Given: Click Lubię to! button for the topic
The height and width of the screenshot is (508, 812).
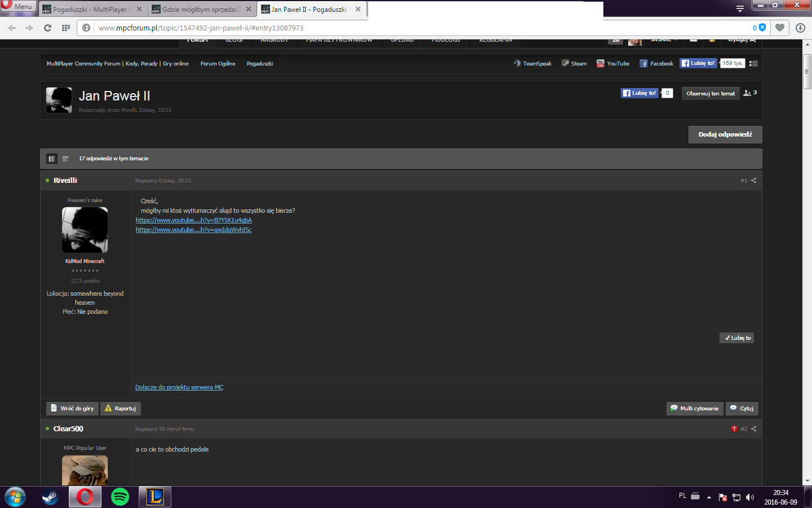Looking at the screenshot, I should [x=639, y=93].
